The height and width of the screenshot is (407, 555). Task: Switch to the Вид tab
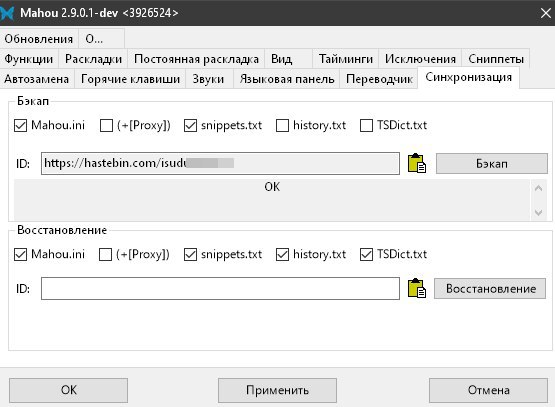click(288, 59)
